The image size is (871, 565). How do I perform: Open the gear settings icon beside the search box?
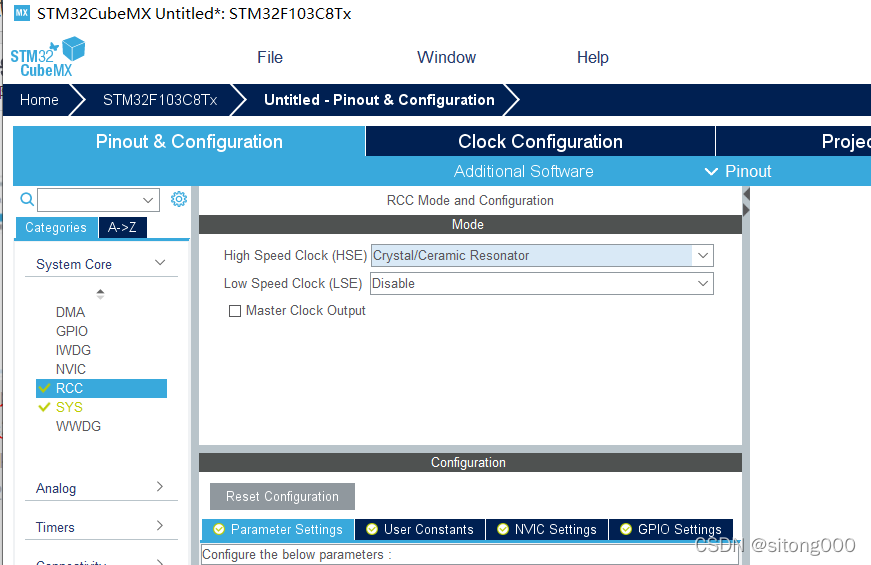(178, 199)
